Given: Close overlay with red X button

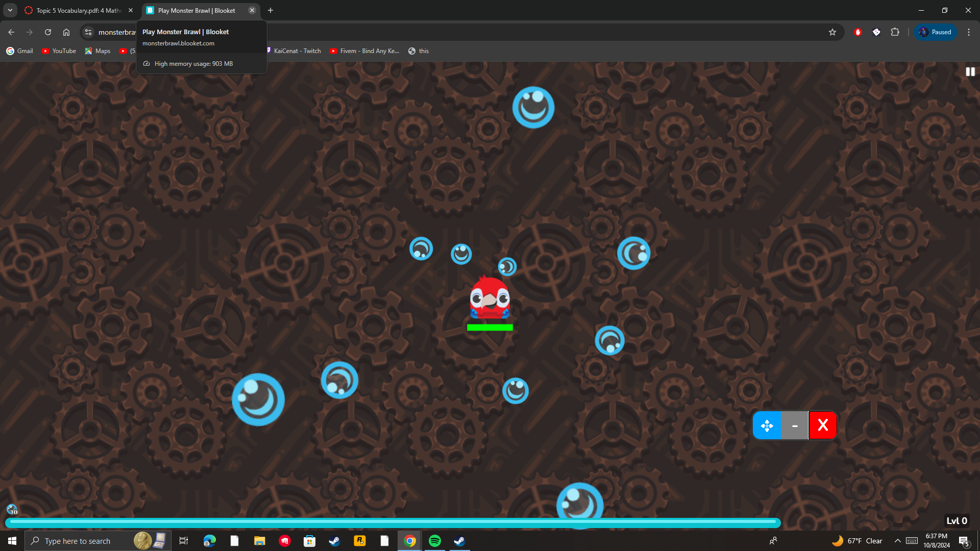Looking at the screenshot, I should [822, 425].
